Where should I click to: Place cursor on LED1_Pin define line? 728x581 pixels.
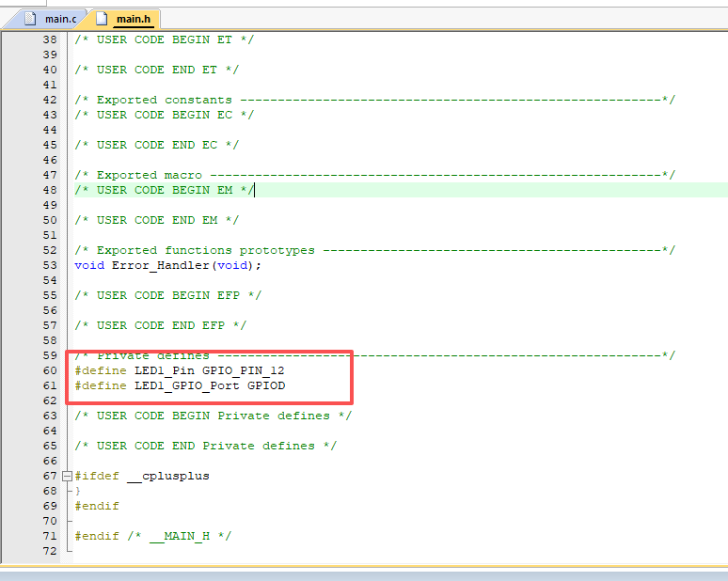coord(179,370)
